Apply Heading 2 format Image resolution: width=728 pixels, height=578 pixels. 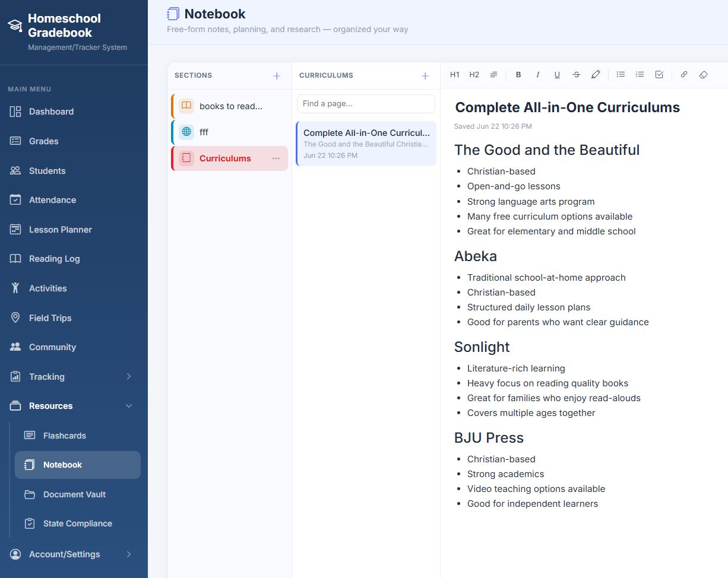point(474,75)
